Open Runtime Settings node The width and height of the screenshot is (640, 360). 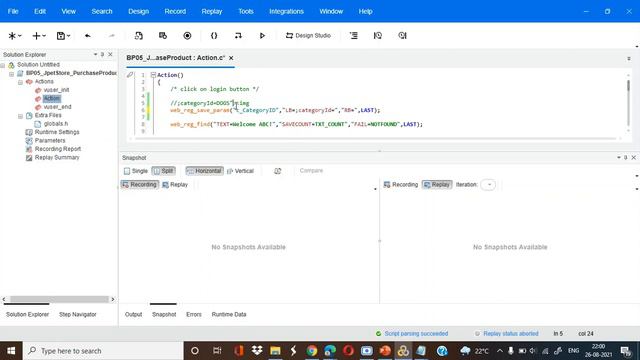coord(57,132)
